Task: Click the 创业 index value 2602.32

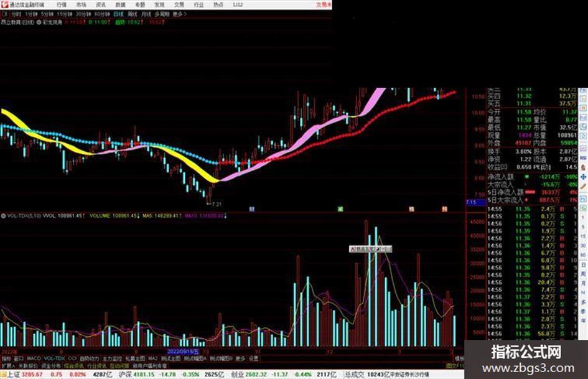Action: (x=256, y=374)
